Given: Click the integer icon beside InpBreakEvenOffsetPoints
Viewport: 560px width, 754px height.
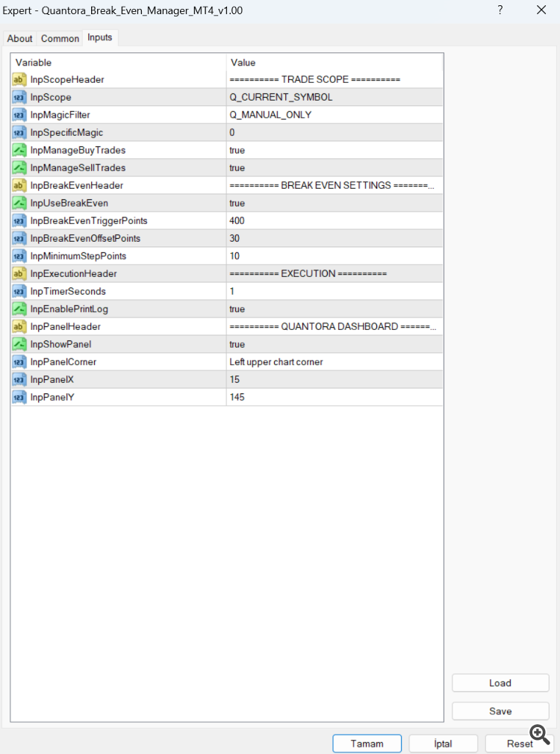Looking at the screenshot, I should pos(19,238).
